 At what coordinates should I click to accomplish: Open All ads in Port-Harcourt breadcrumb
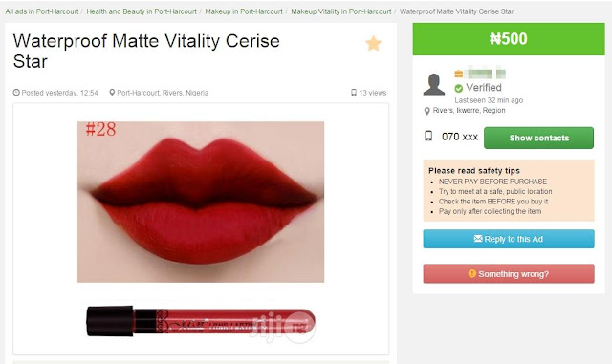pyautogui.click(x=42, y=11)
